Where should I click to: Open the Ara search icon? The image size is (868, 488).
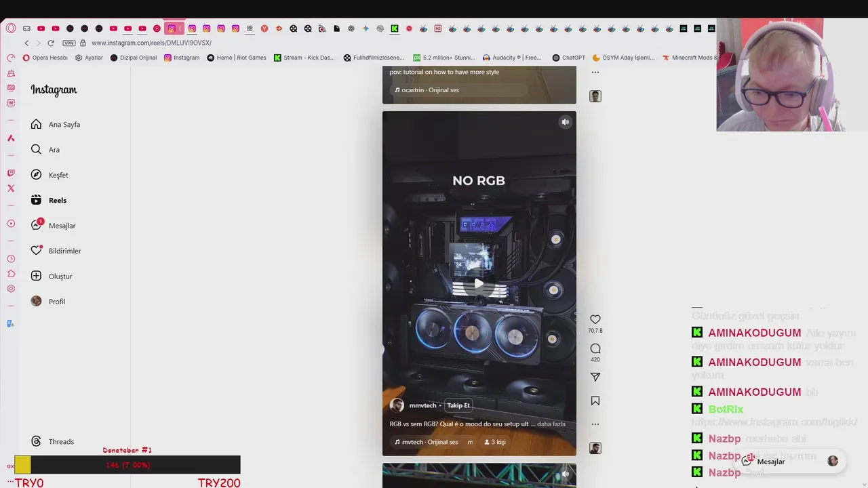pos(36,149)
